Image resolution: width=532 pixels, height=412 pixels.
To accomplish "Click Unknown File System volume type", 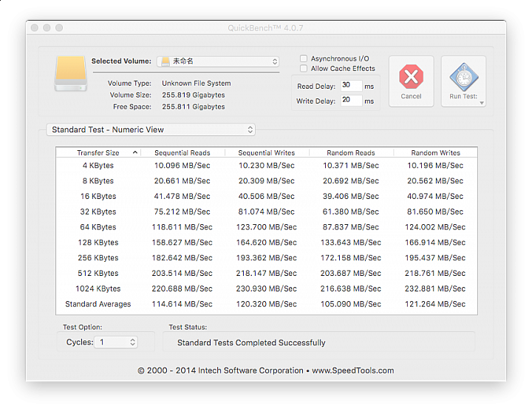I will pos(196,84).
